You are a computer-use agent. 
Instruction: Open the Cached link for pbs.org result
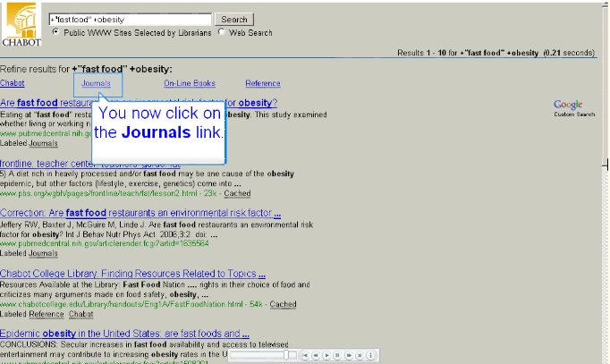[x=237, y=193]
